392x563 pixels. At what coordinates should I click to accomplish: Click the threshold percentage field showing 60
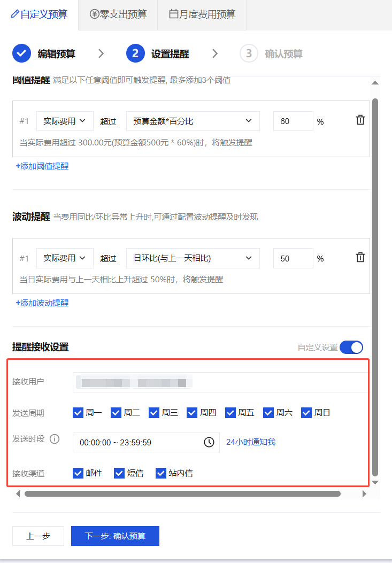[x=293, y=121]
